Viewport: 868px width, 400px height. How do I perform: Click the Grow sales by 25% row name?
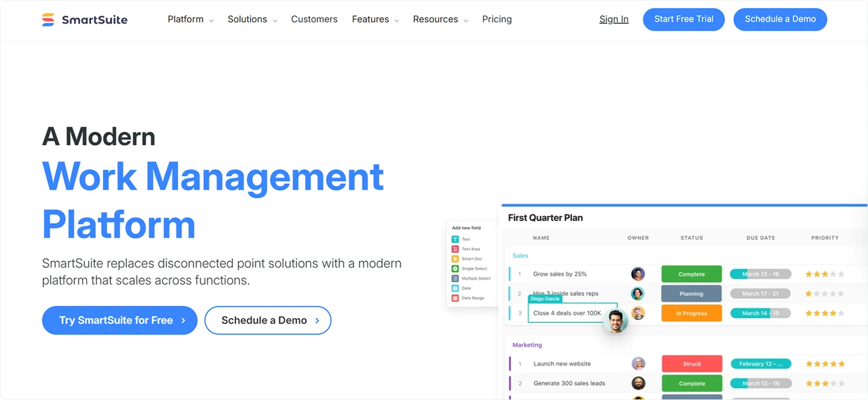pyautogui.click(x=560, y=274)
